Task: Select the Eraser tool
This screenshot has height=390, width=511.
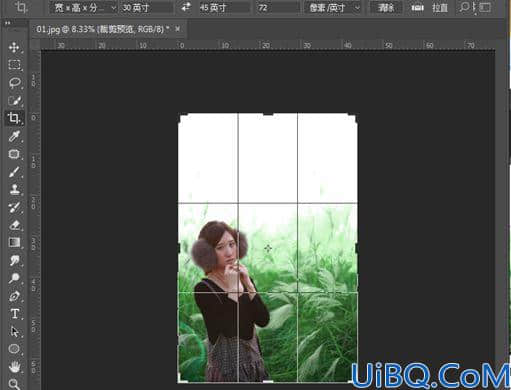Action: (x=14, y=225)
